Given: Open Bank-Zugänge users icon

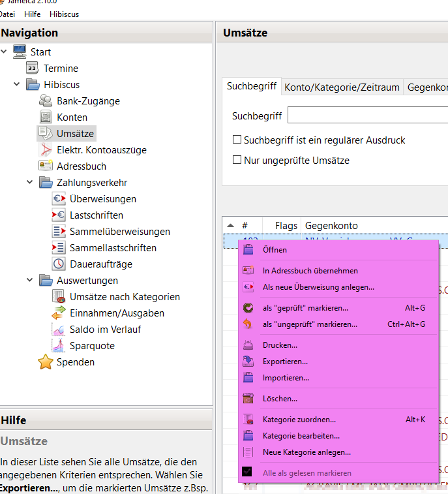Looking at the screenshot, I should coord(46,101).
